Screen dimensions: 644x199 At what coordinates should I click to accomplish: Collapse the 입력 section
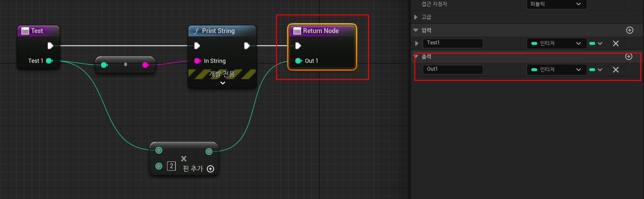[416, 30]
